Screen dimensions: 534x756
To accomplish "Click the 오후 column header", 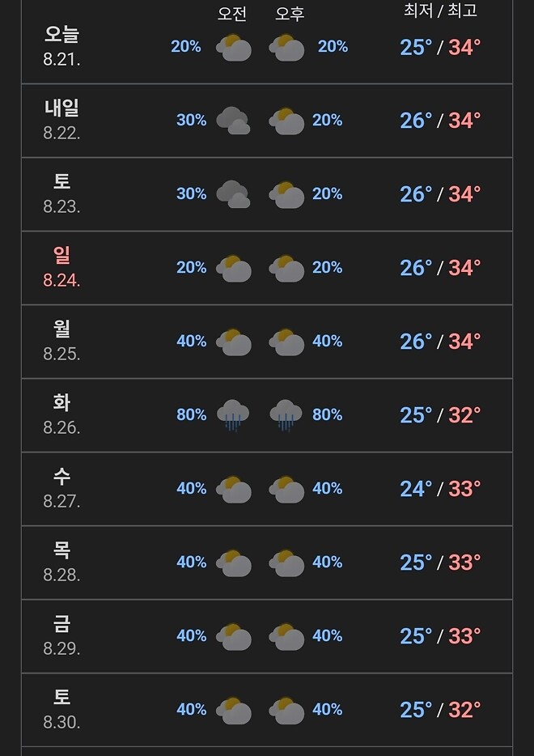I will 289,13.
